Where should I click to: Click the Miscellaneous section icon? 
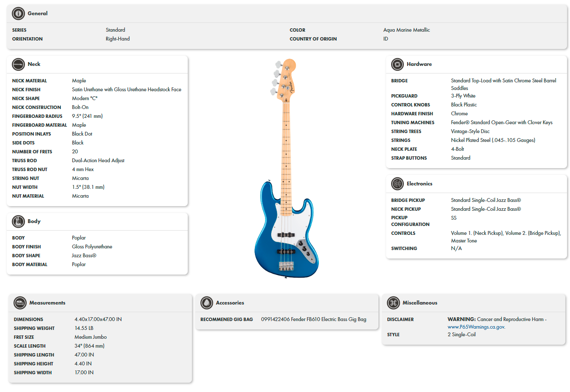pyautogui.click(x=393, y=303)
